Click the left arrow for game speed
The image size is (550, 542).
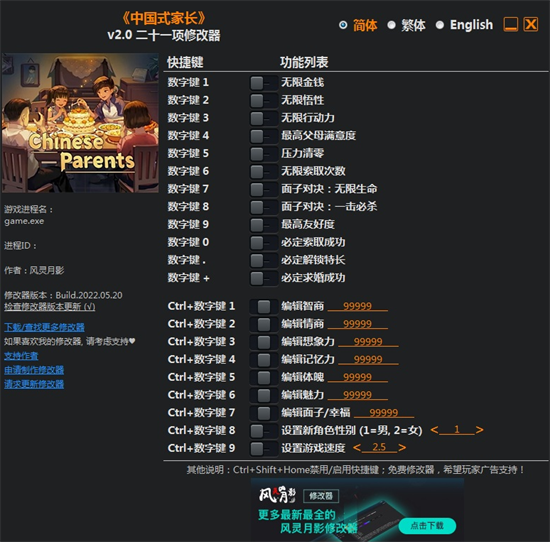[357, 448]
